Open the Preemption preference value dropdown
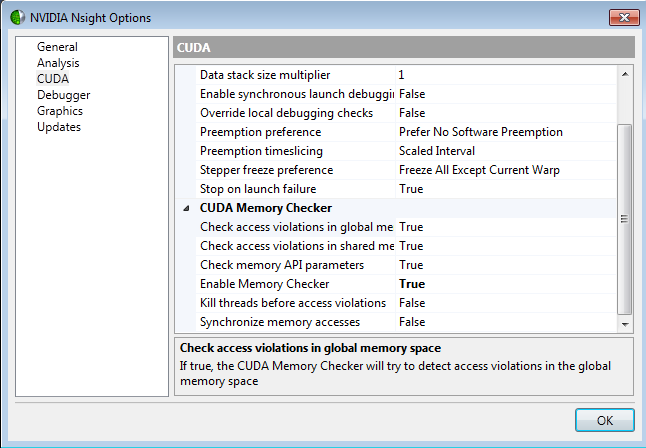 point(480,132)
